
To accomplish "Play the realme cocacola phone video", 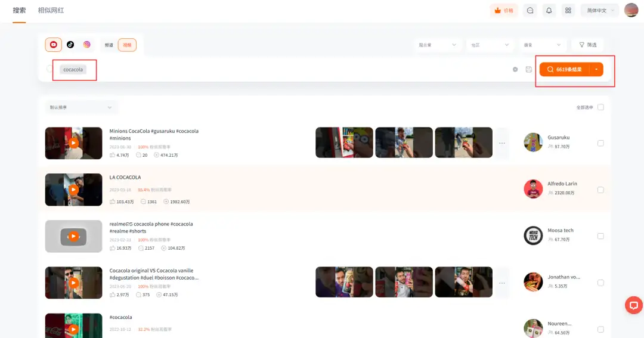I will click(x=73, y=236).
